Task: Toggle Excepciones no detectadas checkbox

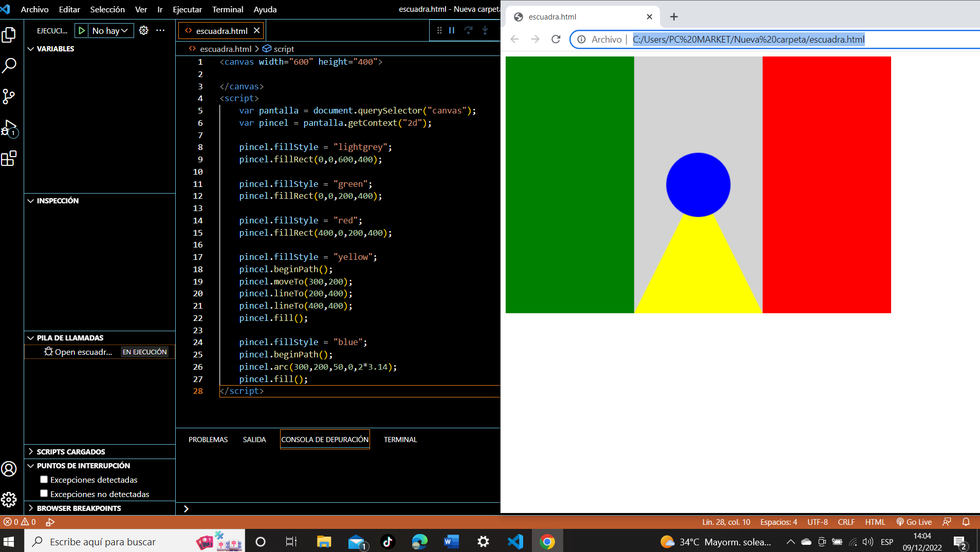Action: 44,493
